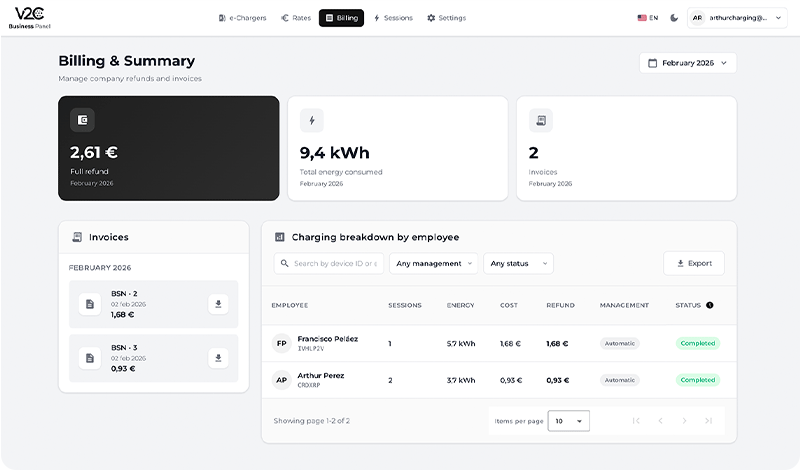
Task: Expand the Any management filter
Action: tap(433, 264)
